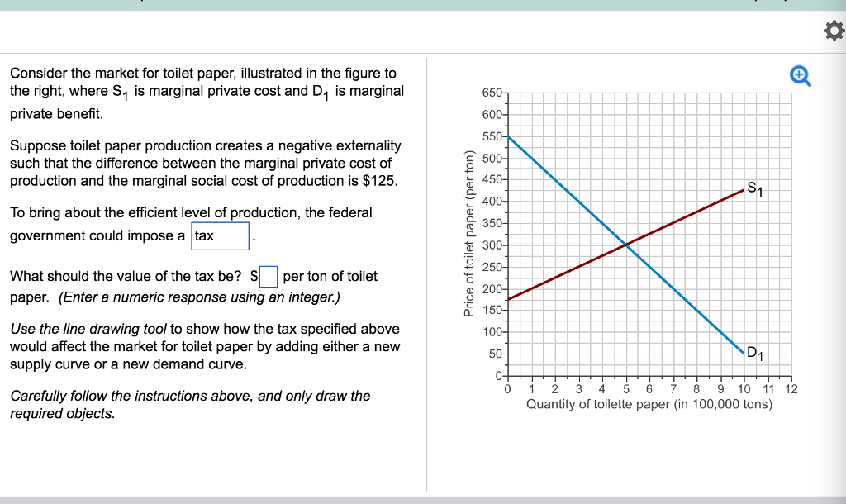
Task: Click the D1 demand curve label
Action: pyautogui.click(x=755, y=354)
